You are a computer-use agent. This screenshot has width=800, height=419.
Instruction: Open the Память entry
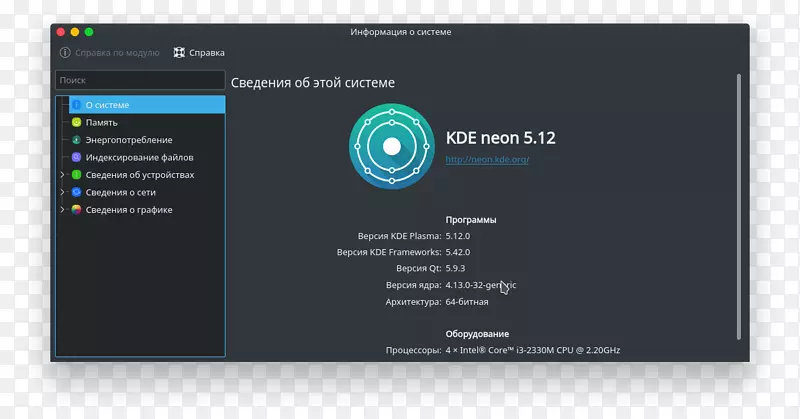(147, 122)
